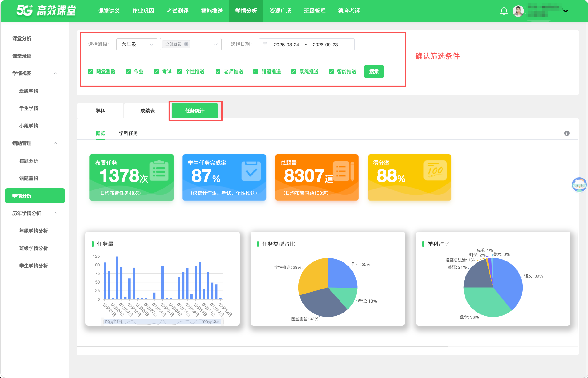Uncheck the 智能推送 checkbox

(331, 72)
